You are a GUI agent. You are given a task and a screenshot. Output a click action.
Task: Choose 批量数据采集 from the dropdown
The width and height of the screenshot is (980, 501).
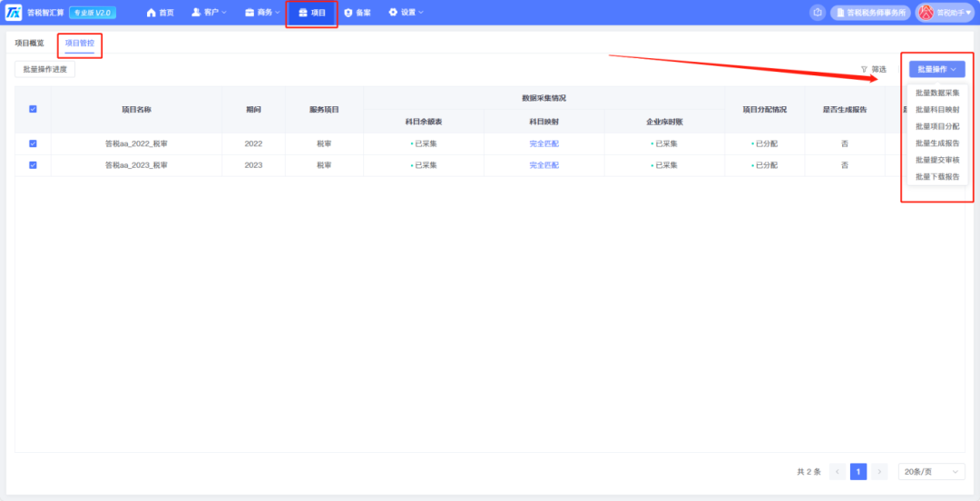937,93
